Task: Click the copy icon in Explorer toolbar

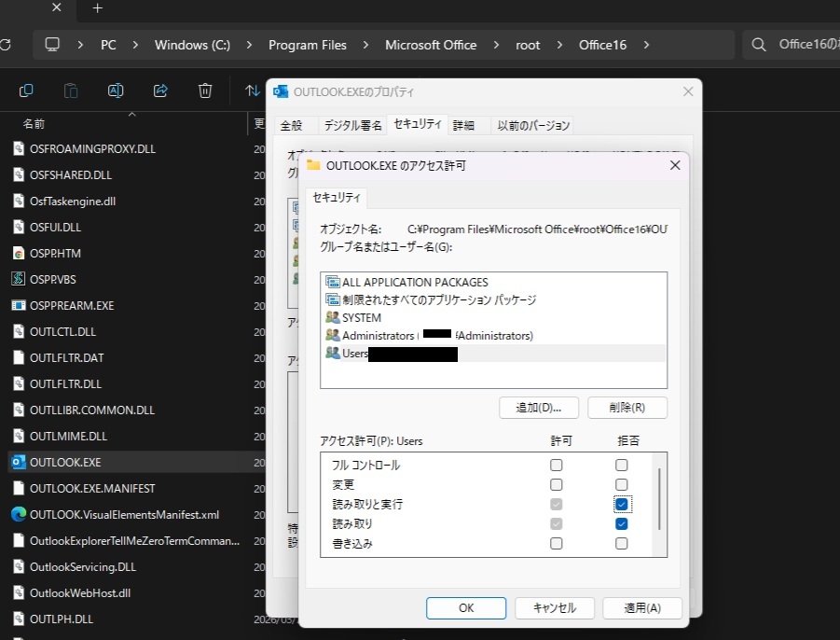Action: (x=26, y=90)
